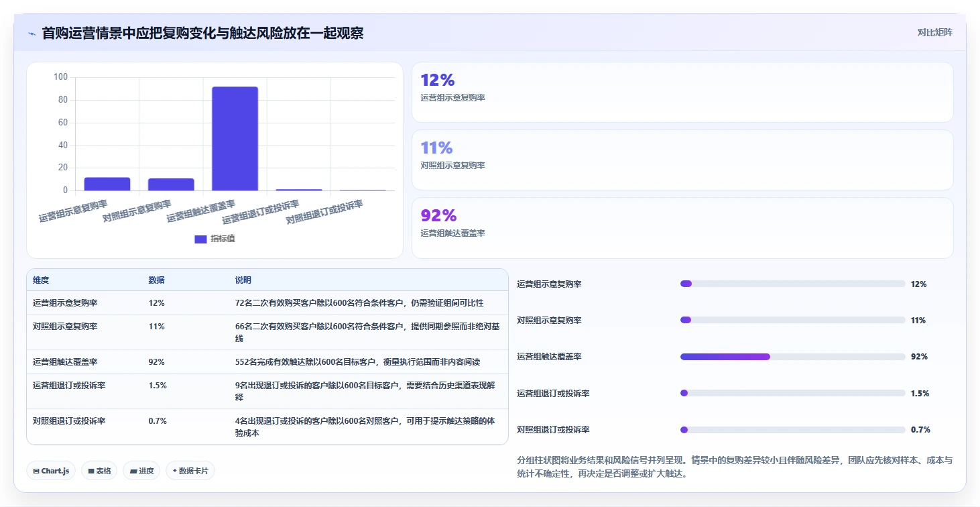
Task: Click table cell 对照组示意复购率
Action: click(x=65, y=327)
